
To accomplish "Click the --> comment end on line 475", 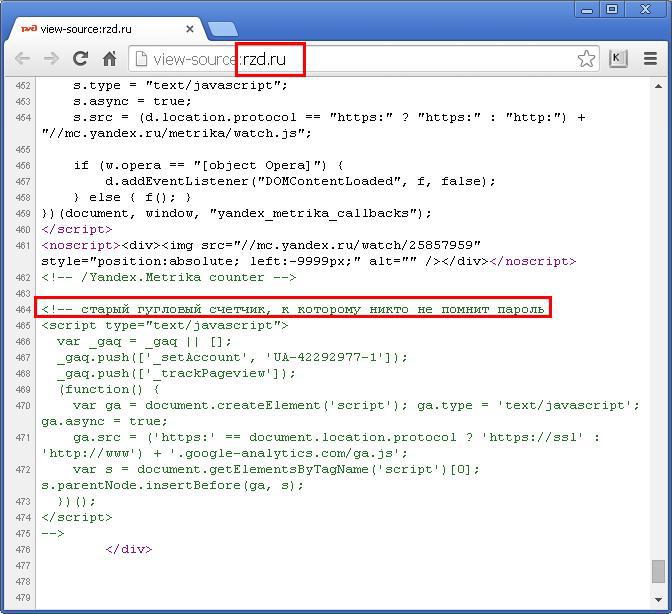I will (53, 533).
